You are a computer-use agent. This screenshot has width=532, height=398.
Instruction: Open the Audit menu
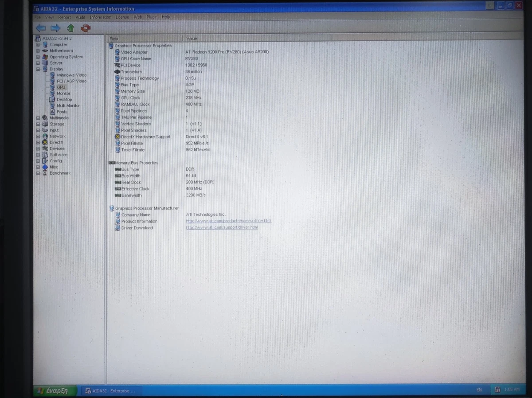tap(80, 17)
